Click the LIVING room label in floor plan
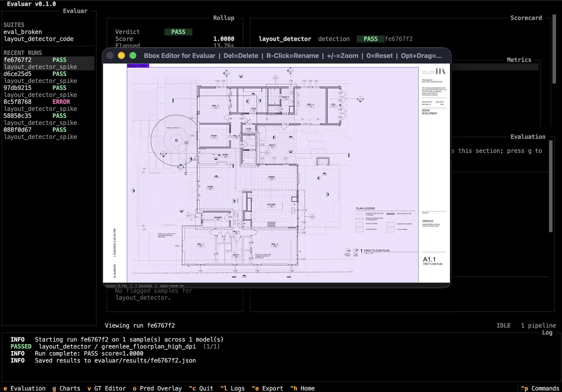This screenshot has height=392, width=562. click(x=210, y=187)
